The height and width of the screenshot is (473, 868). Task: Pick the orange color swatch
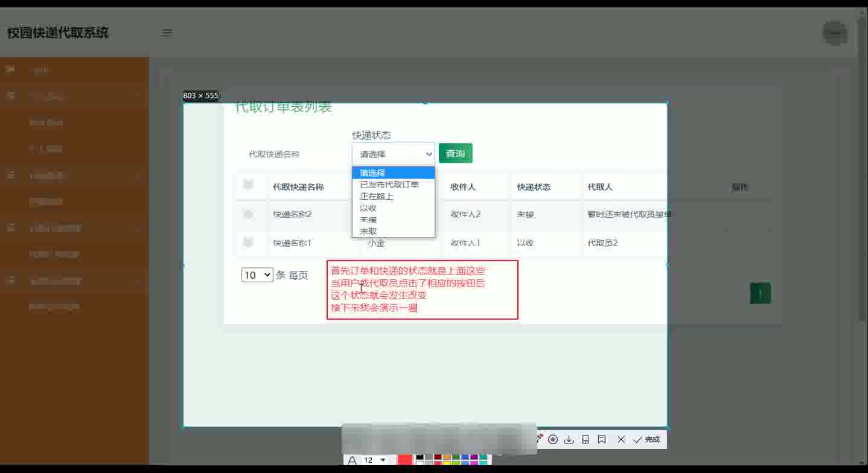click(x=447, y=457)
